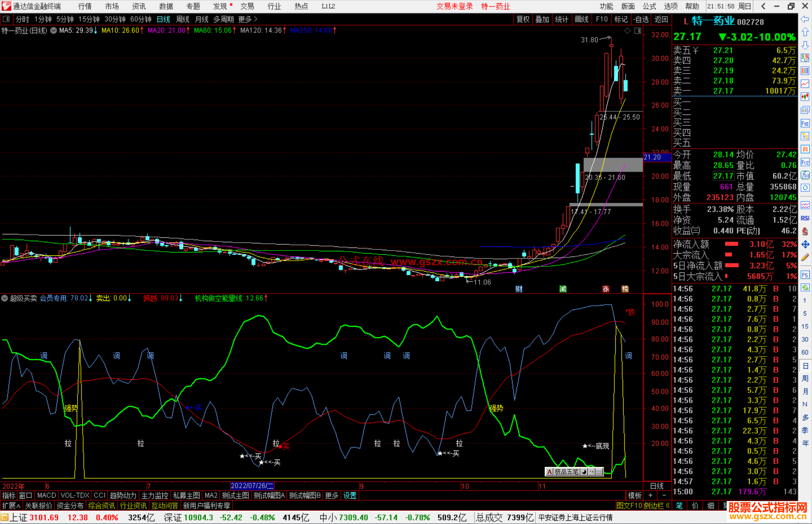
Task: Expand the 扩展 panel at bottom left
Action: click(x=11, y=506)
